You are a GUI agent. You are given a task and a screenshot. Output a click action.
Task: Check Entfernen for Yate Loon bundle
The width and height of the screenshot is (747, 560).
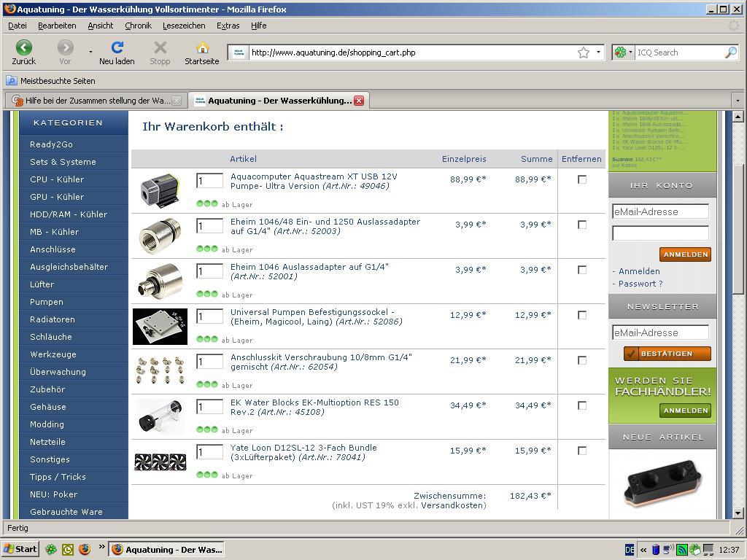(x=581, y=451)
